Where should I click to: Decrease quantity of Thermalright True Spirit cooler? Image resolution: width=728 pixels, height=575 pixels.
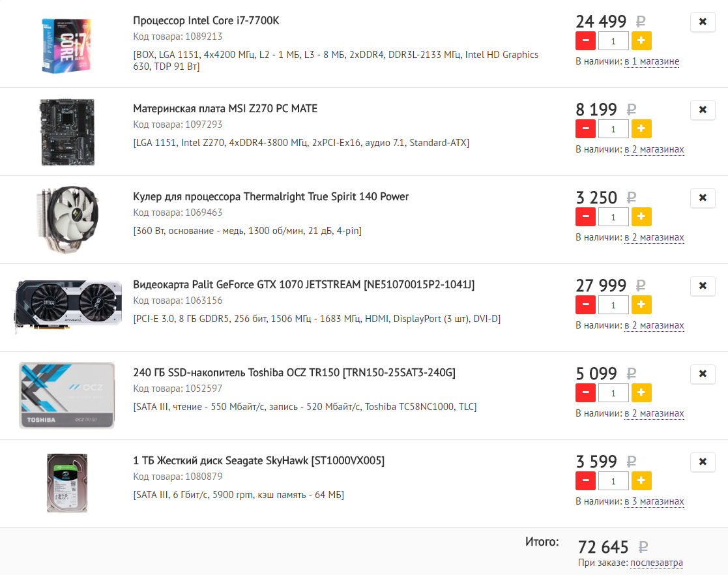(585, 217)
